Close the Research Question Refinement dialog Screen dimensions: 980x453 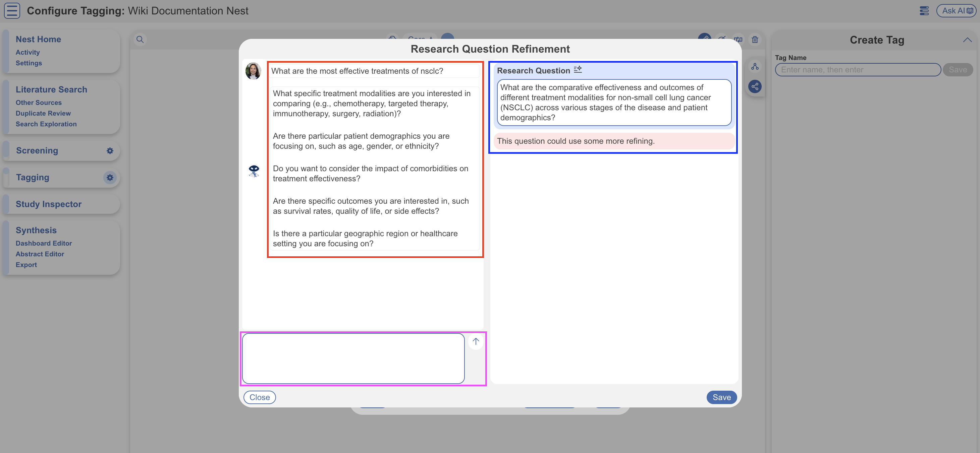click(260, 397)
